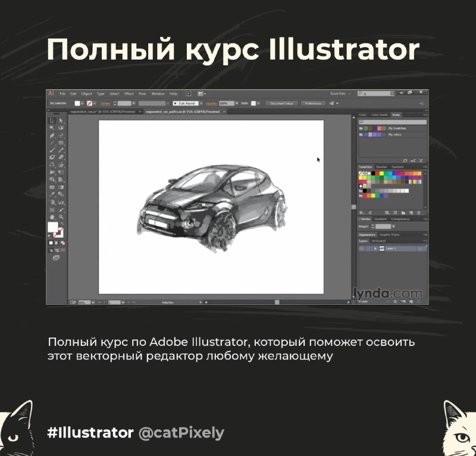
Task: Choose the Gradient tool
Action: click(61, 187)
